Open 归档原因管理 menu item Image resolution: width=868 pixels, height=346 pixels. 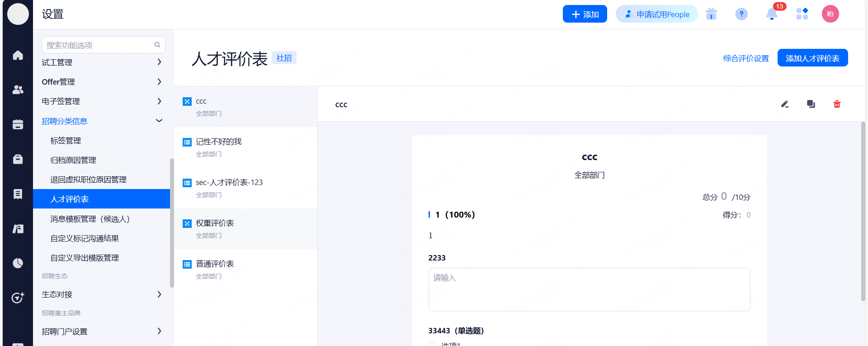pyautogui.click(x=73, y=160)
